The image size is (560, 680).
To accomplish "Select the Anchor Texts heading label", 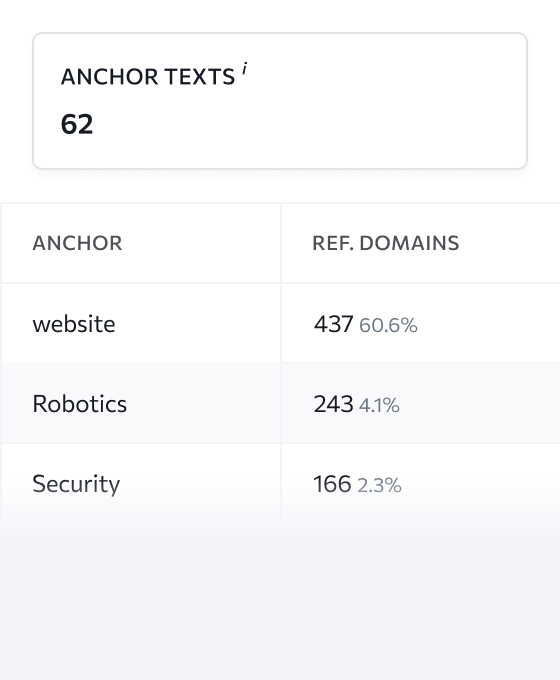I will tap(147, 77).
